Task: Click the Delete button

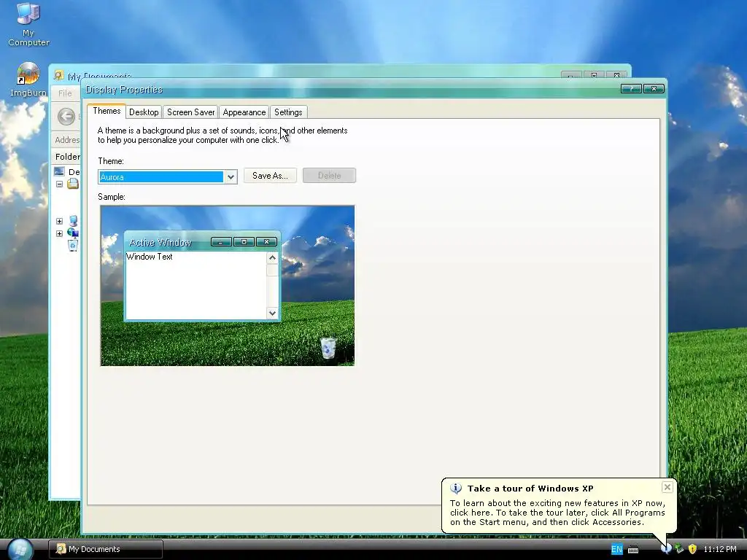Action: point(329,175)
